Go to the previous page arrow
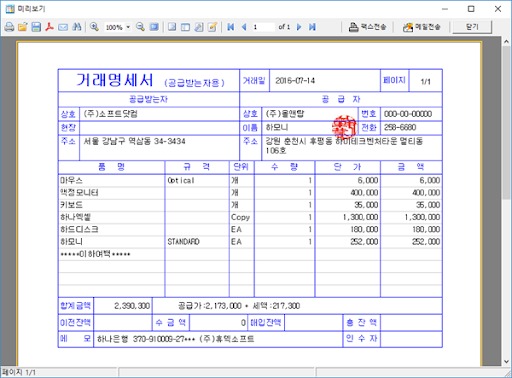Viewport: 512px width, 378px height. 244,27
